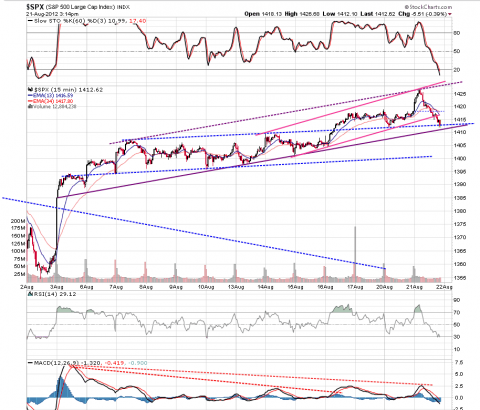Select the Slow STO %K(60) %D(3) legend
This screenshot has width=480, height=410.
(87, 21)
